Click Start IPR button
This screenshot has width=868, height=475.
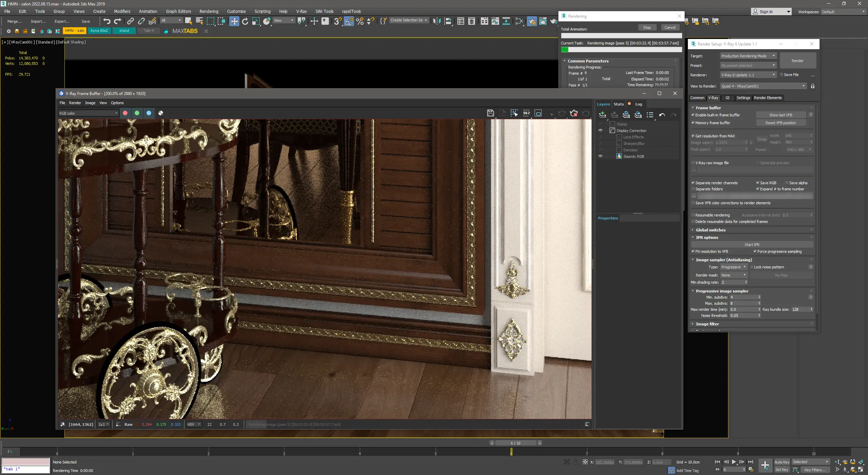point(752,245)
